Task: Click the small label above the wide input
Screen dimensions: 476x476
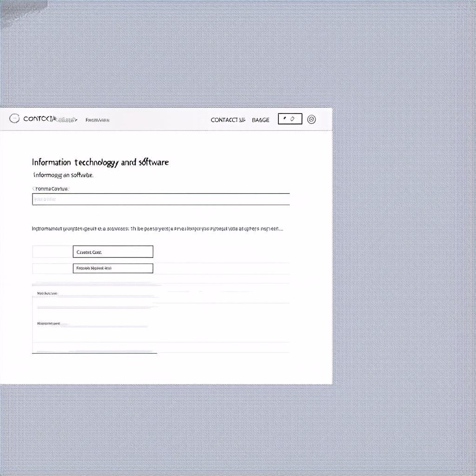Action: [x=51, y=189]
